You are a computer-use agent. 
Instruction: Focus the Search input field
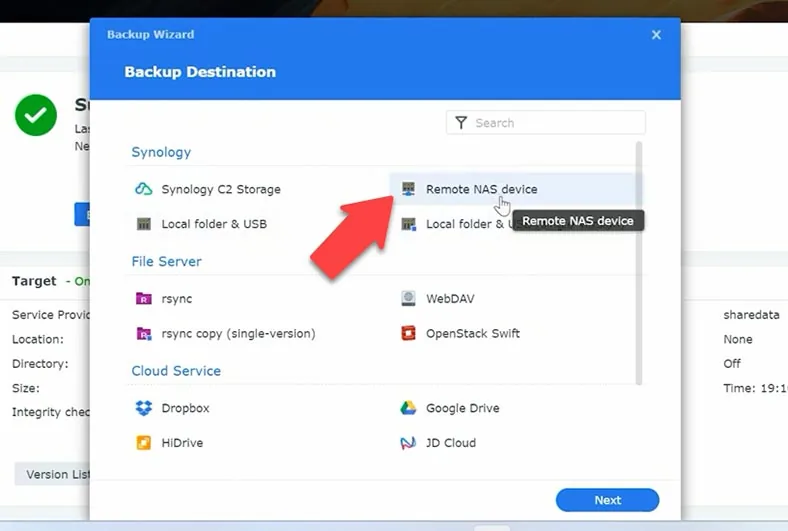click(545, 123)
